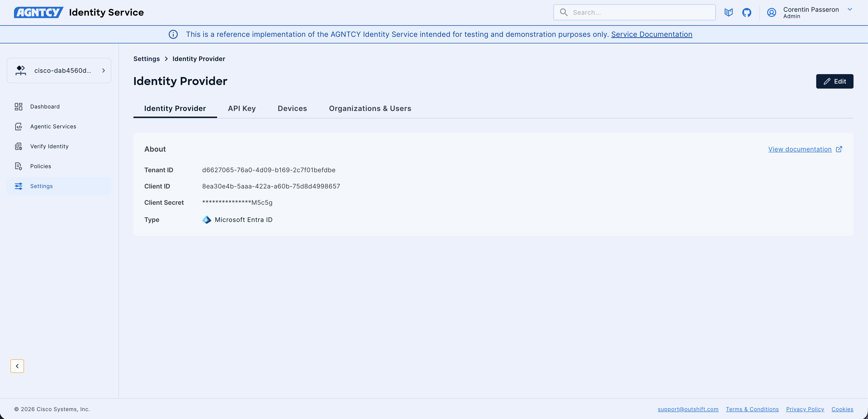Image resolution: width=868 pixels, height=419 pixels.
Task: Click the AGNTCY logo
Action: click(x=38, y=12)
